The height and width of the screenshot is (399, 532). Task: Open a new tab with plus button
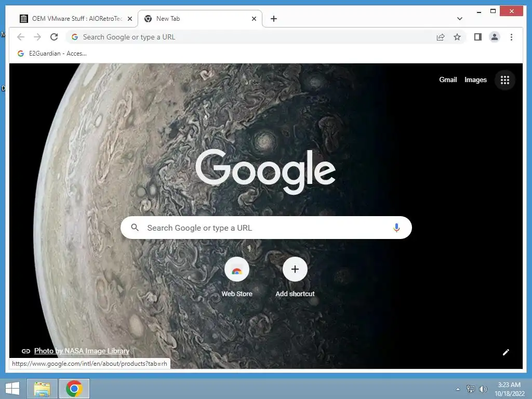point(274,19)
